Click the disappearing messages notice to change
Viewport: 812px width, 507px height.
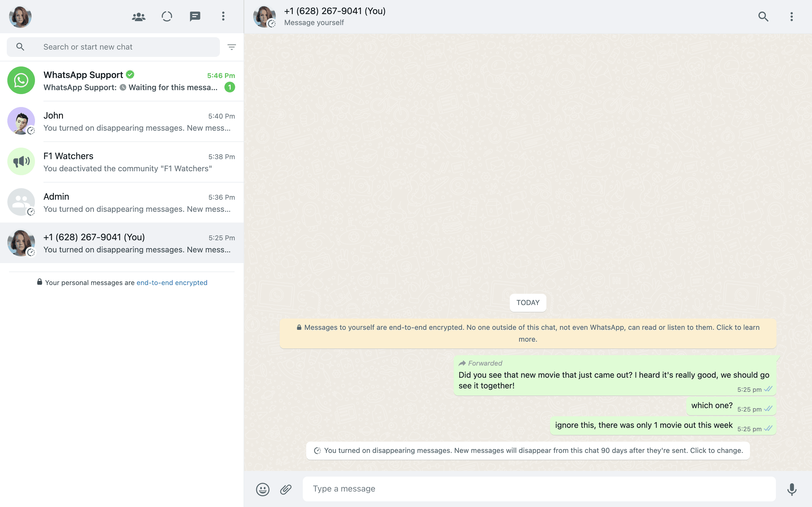528,451
